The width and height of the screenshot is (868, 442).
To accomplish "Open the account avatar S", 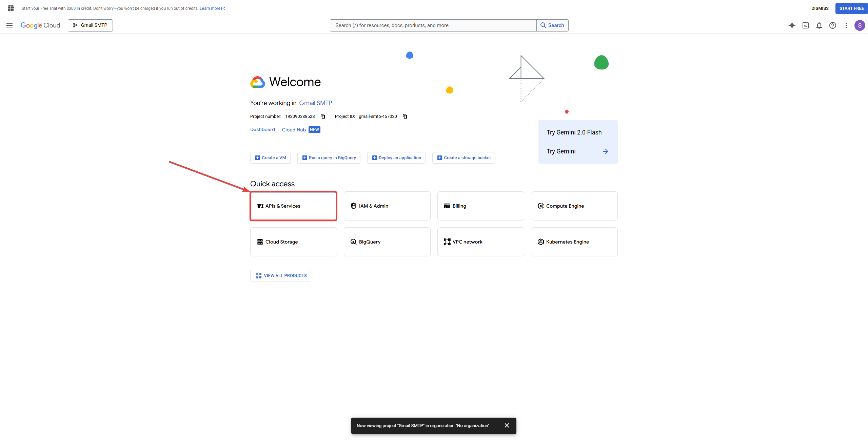I will [x=860, y=25].
